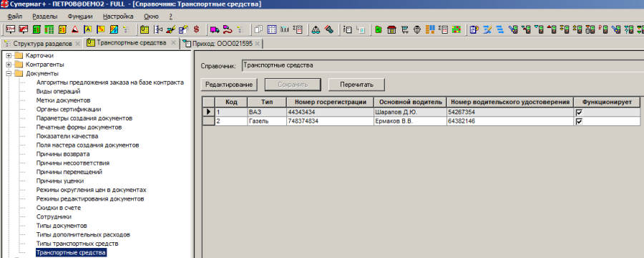Viewport: 644px width, 258px height.
Task: Open the Настройка menu
Action: (x=118, y=16)
